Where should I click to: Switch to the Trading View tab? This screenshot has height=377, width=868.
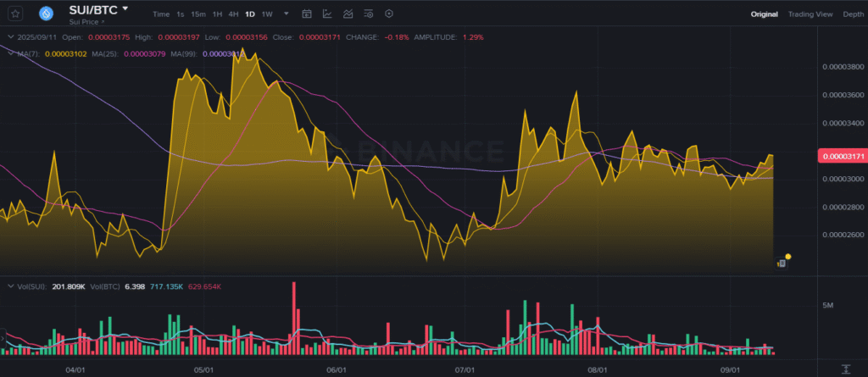(x=810, y=14)
